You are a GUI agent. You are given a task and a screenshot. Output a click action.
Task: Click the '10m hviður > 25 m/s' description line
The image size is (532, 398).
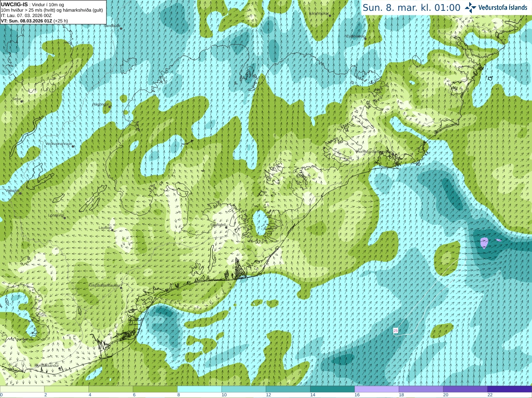(x=52, y=10)
